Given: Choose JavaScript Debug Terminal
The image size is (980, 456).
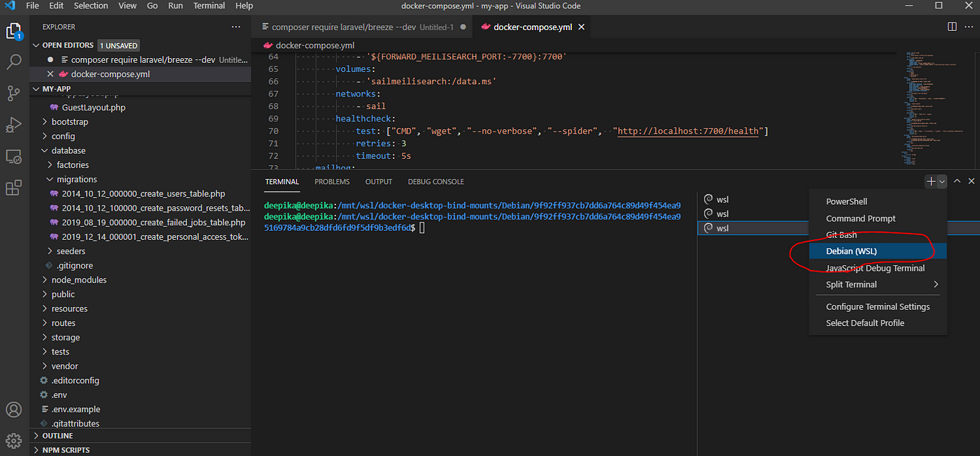Looking at the screenshot, I should [x=878, y=268].
